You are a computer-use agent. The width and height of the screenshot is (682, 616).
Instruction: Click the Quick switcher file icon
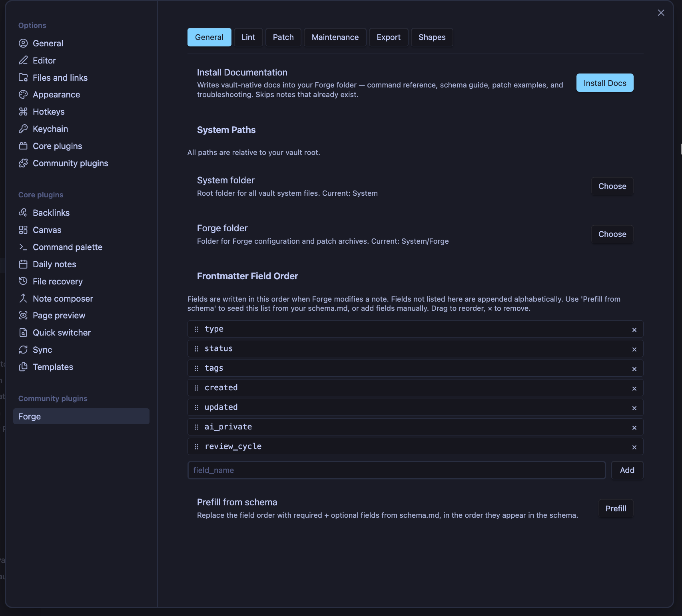click(23, 332)
